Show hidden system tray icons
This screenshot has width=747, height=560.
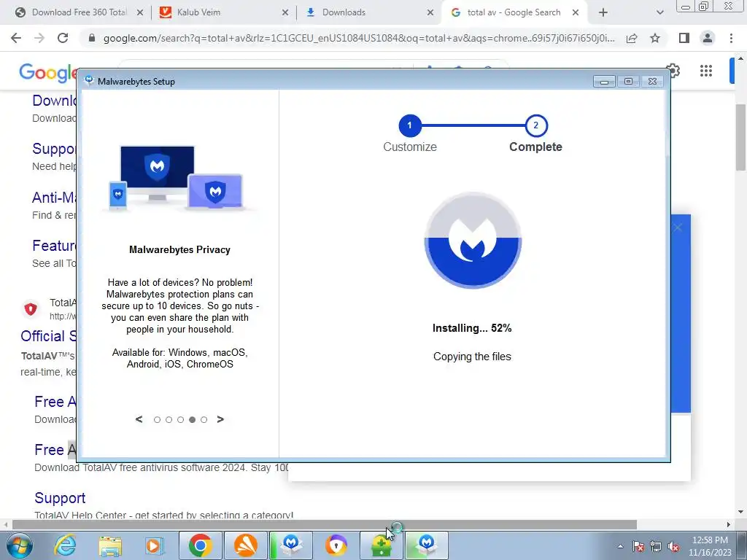coord(620,547)
